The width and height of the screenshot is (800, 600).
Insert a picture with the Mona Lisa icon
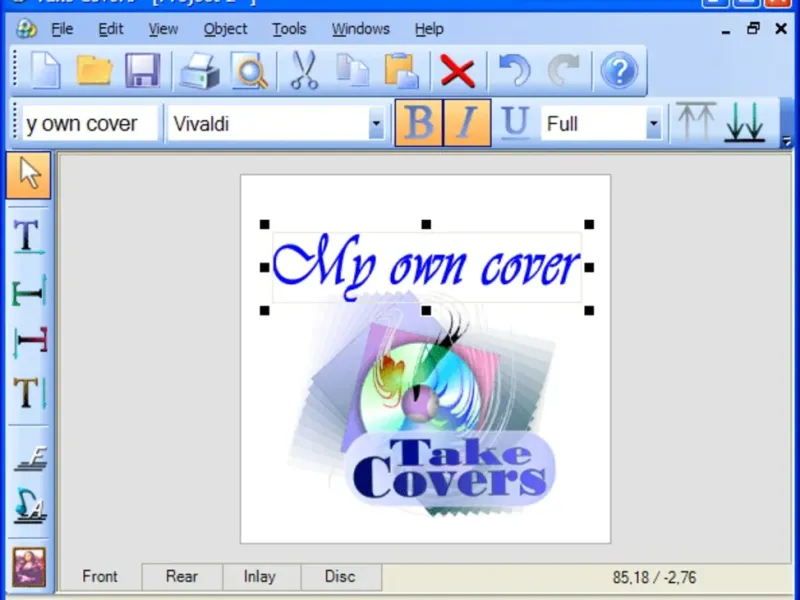(x=29, y=567)
